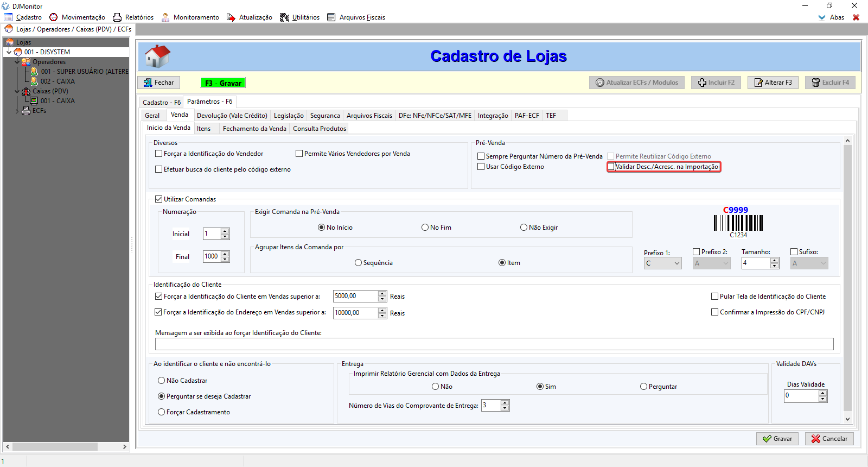The width and height of the screenshot is (868, 467).
Task: Click the Relatórios printer icon
Action: 117,17
